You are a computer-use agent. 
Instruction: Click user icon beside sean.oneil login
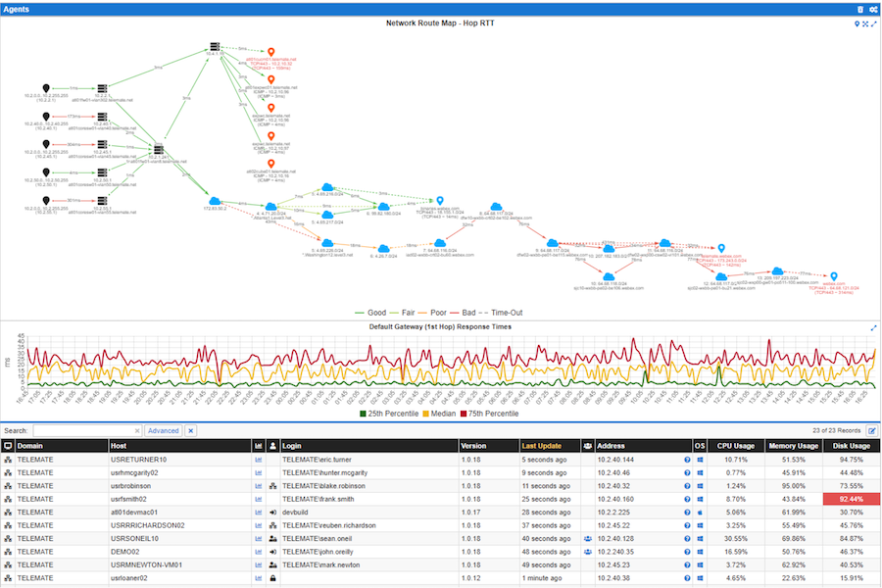(x=272, y=538)
